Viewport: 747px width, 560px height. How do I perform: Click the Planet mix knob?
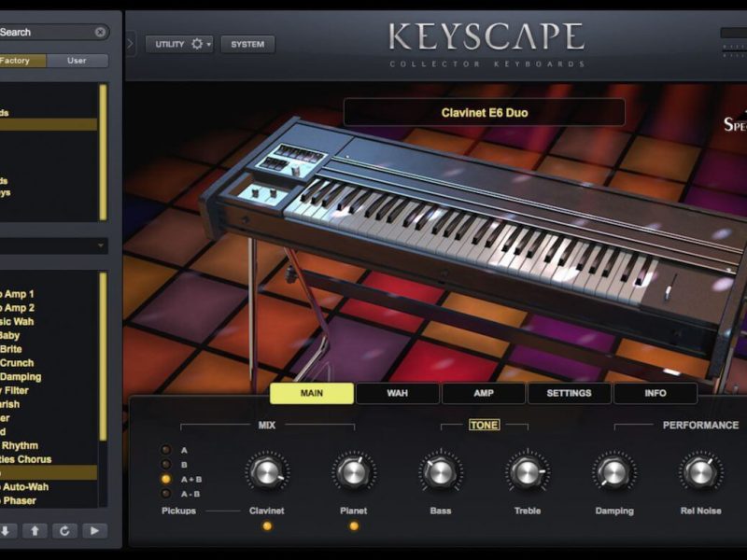pos(354,472)
